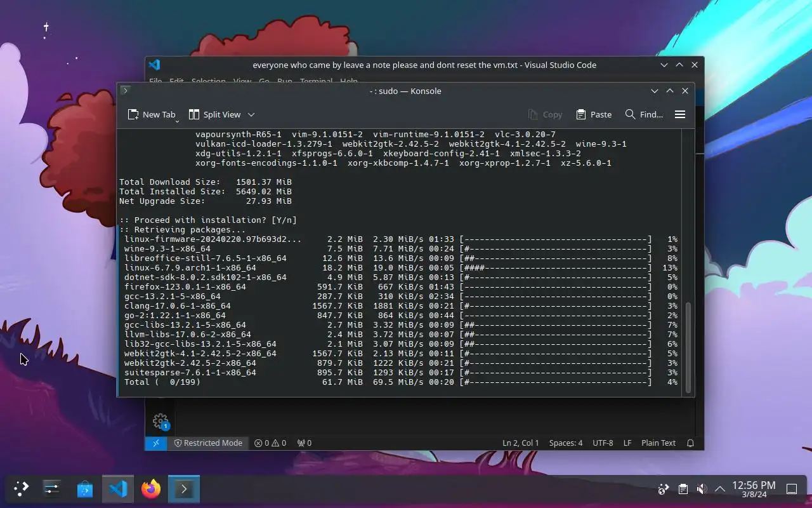Click the LF end-of-line selector

[627, 443]
